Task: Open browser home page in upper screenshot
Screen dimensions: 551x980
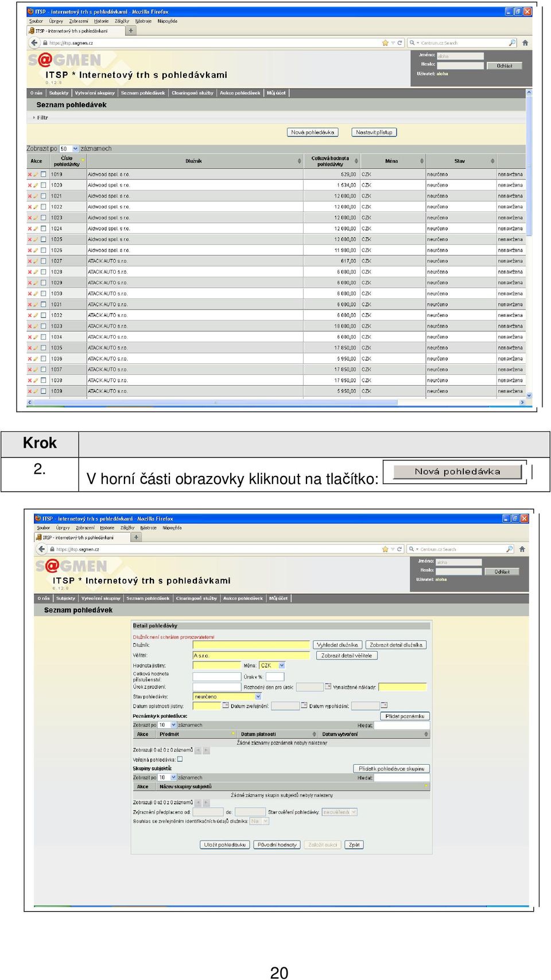Action: click(525, 42)
